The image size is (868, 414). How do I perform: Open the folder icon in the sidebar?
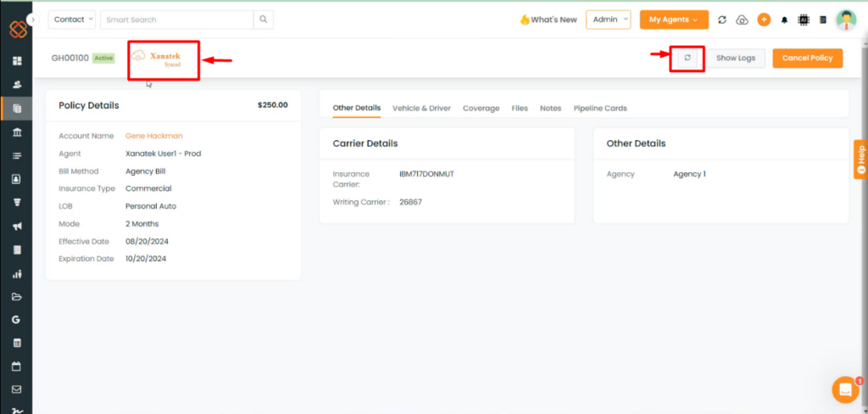click(17, 297)
